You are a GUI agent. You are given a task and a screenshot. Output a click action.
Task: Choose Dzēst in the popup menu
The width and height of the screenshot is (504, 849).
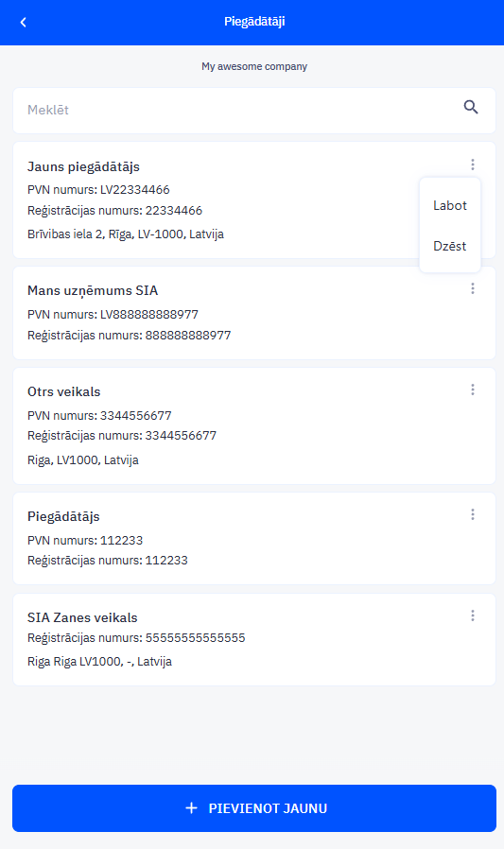[450, 247]
